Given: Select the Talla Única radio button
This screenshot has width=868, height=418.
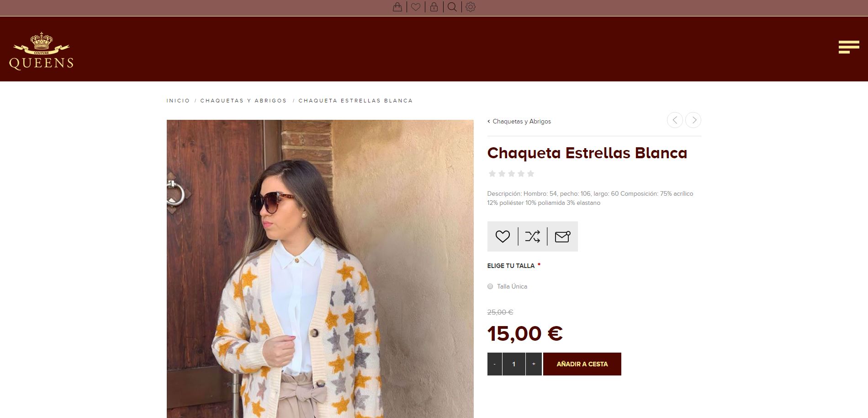Looking at the screenshot, I should (x=490, y=286).
